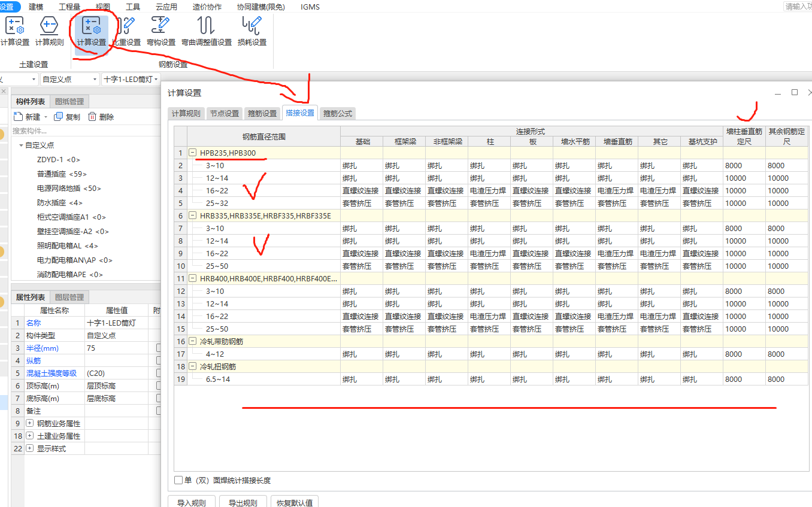Collapse the HRB335,HRB335E group row

pos(193,215)
